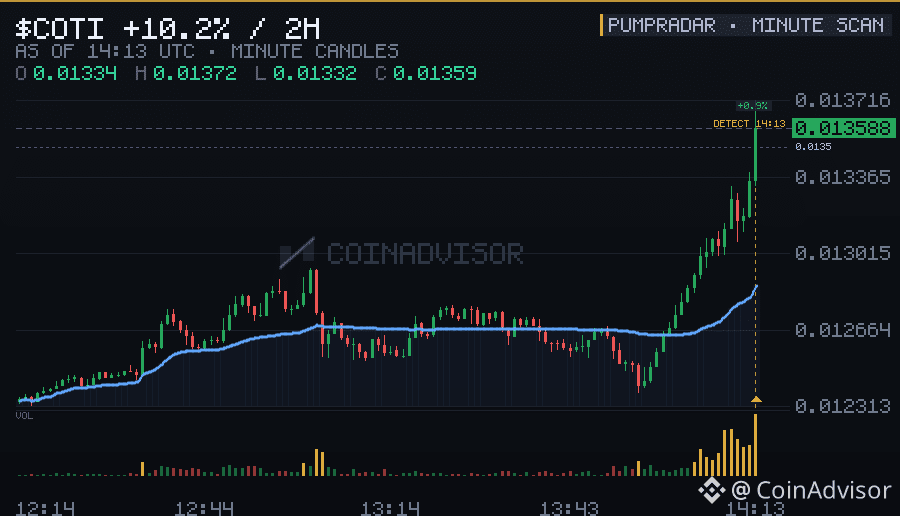Click the Binance logo icon beside CoinAdvisor

pyautogui.click(x=712, y=490)
